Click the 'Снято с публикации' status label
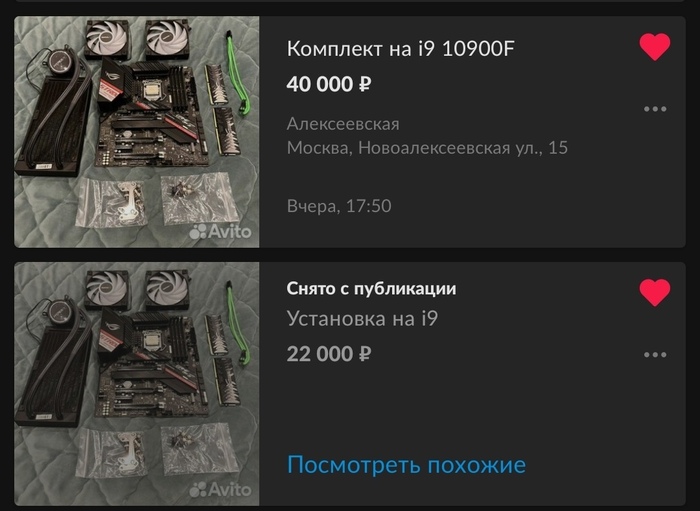700x511 pixels. click(x=371, y=289)
